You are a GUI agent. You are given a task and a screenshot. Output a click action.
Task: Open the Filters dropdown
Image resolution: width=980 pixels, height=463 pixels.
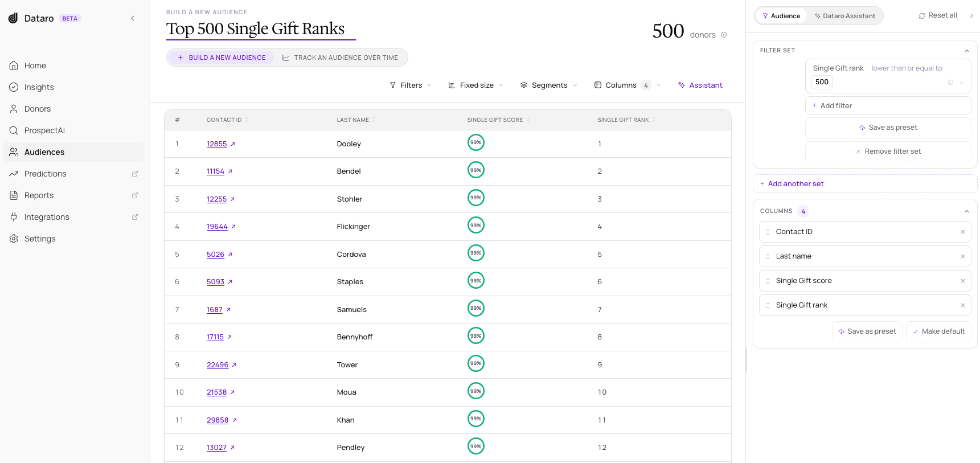pos(411,85)
